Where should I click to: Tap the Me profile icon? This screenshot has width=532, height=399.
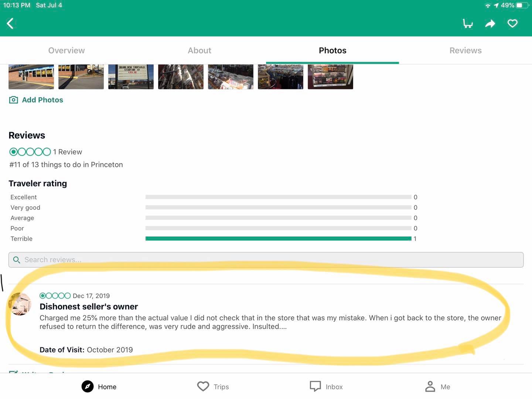pos(430,386)
